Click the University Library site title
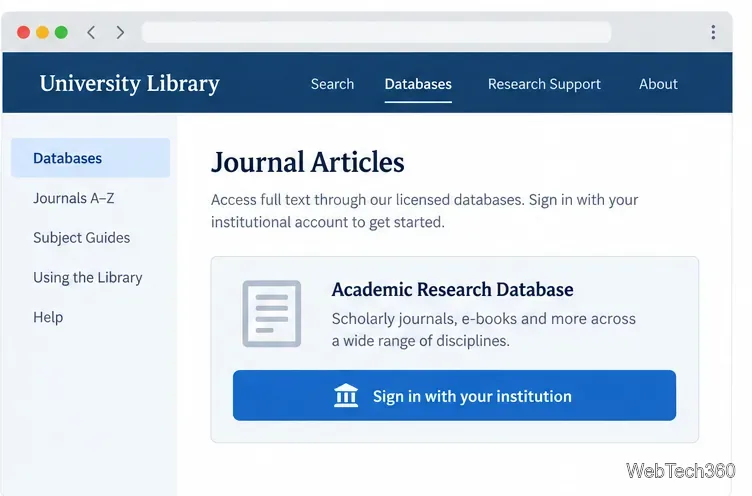This screenshot has width=752, height=496. click(x=129, y=83)
